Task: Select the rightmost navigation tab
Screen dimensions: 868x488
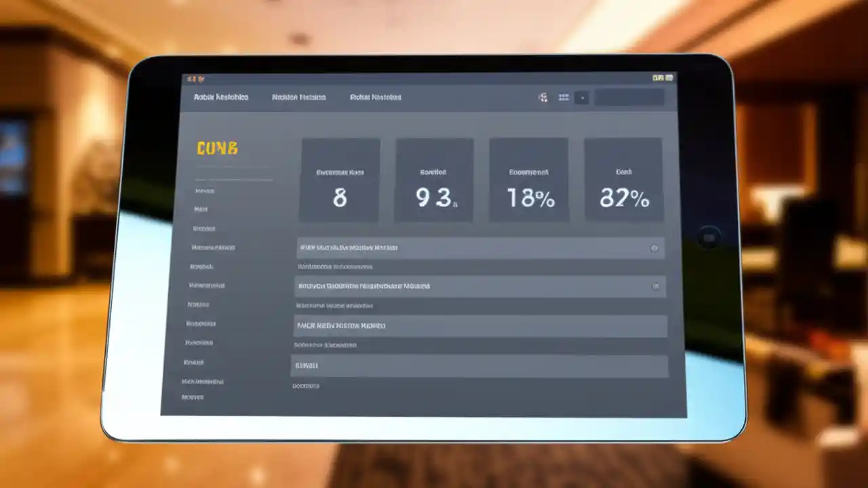Action: click(376, 97)
